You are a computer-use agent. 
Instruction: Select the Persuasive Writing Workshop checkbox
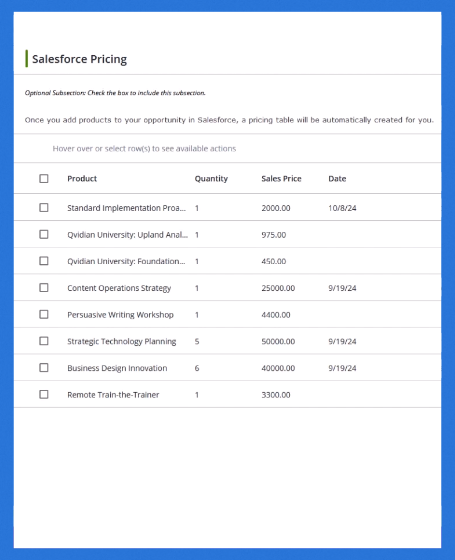[44, 314]
